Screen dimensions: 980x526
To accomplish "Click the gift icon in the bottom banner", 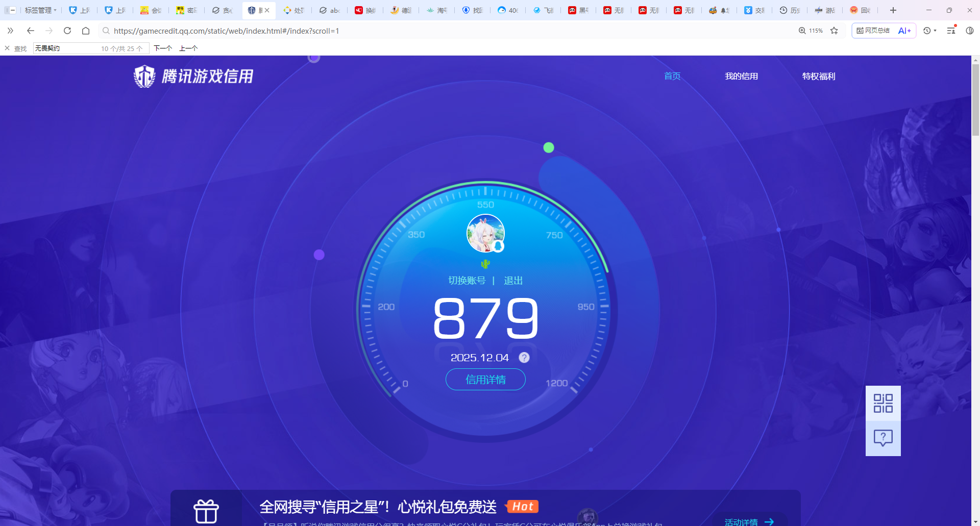I will [206, 511].
